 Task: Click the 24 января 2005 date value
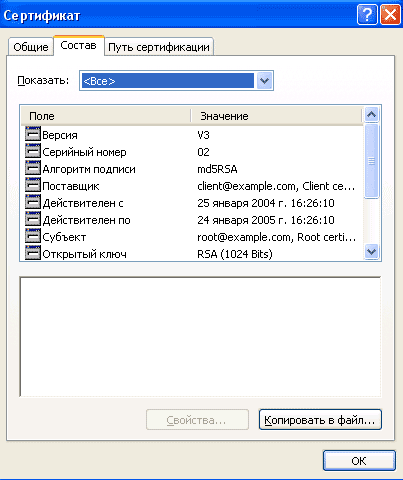[266, 220]
